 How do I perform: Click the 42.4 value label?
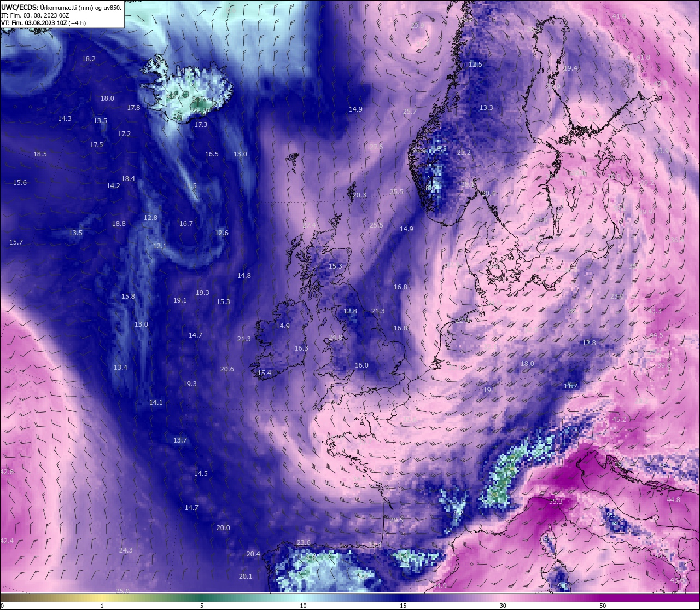[x=7, y=541]
